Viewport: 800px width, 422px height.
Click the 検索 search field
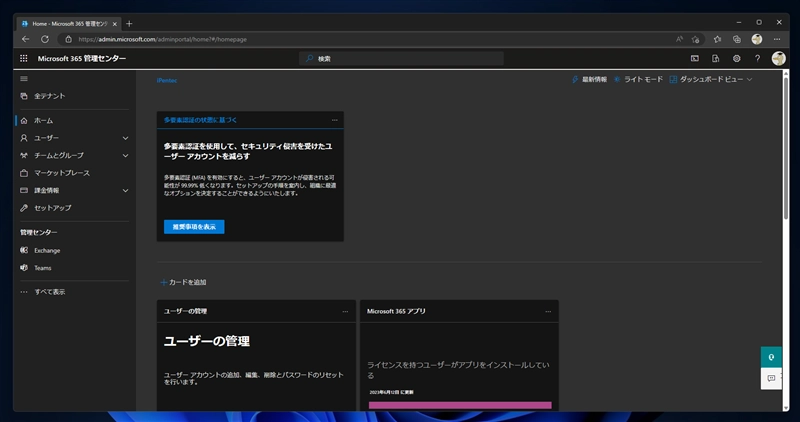401,59
